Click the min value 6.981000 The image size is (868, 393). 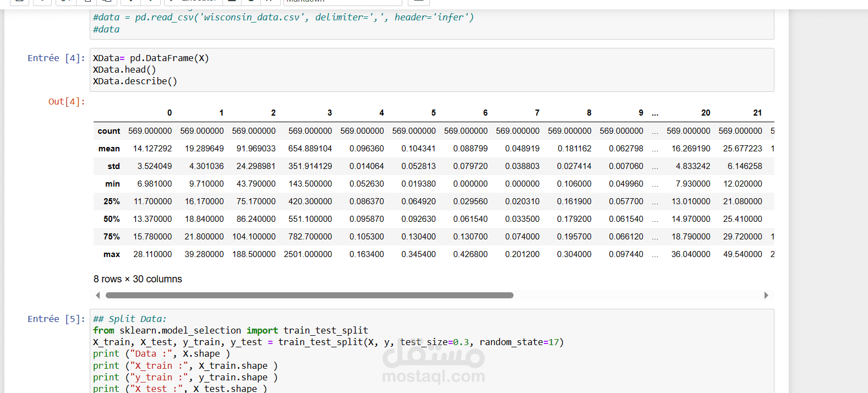155,184
